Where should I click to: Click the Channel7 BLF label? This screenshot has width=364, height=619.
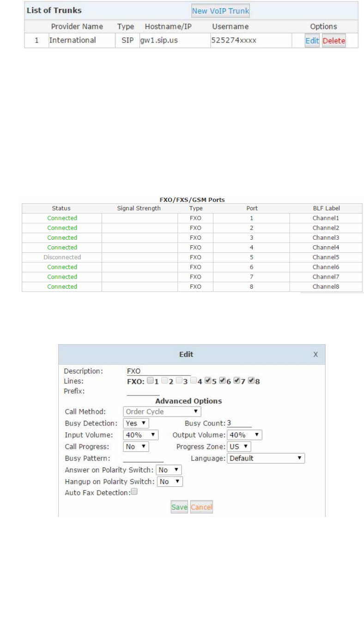326,277
